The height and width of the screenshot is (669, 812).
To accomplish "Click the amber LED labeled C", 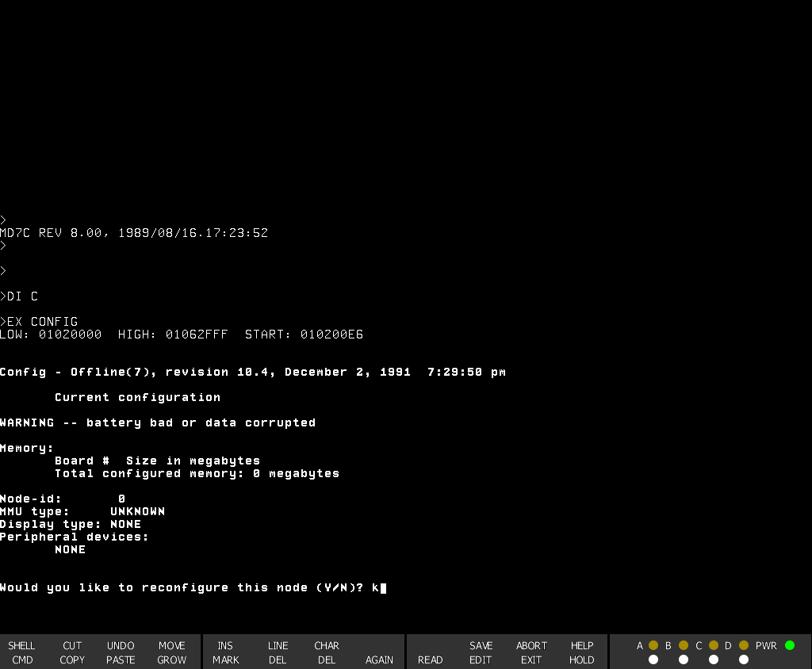I will click(x=714, y=645).
